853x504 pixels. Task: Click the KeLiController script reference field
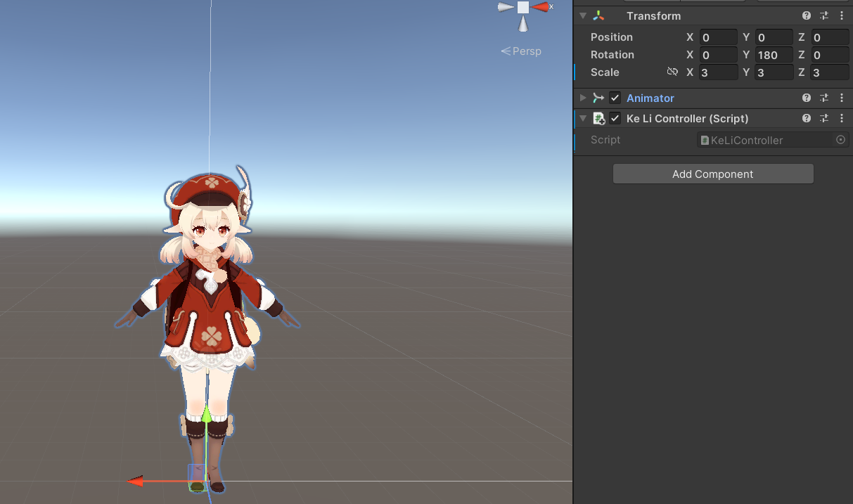tap(772, 140)
